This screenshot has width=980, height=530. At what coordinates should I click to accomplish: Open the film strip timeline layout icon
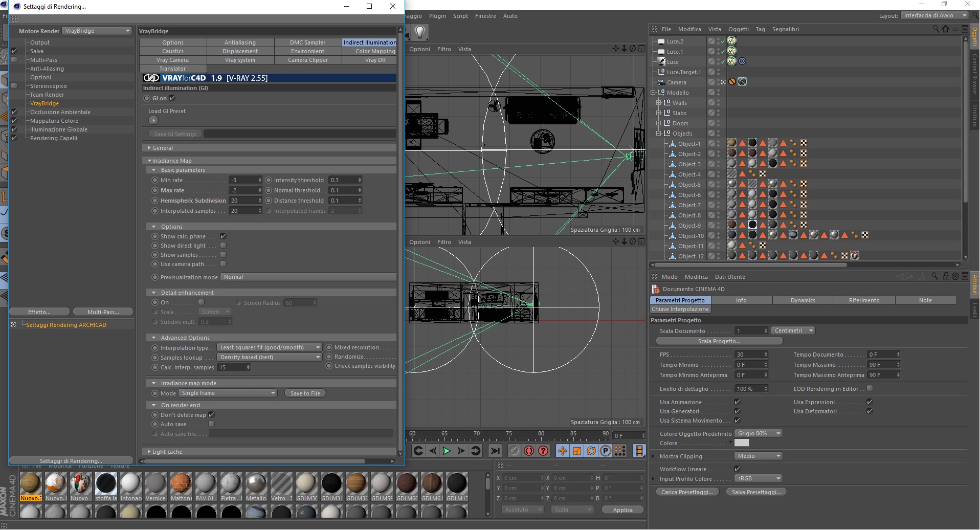click(639, 451)
